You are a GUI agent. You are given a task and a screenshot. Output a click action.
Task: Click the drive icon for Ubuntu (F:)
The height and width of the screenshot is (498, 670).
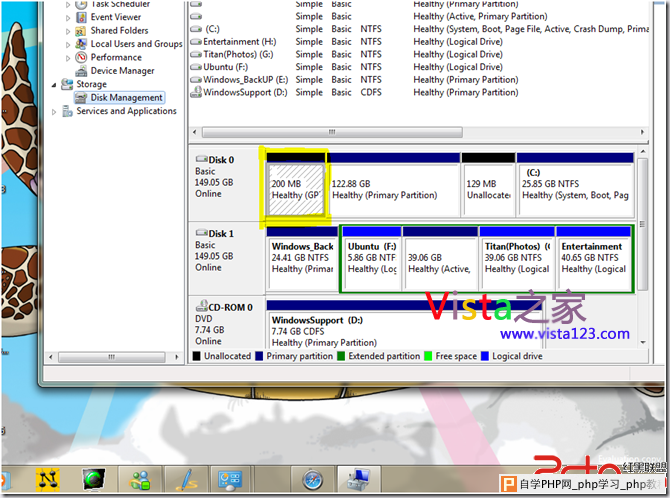196,67
